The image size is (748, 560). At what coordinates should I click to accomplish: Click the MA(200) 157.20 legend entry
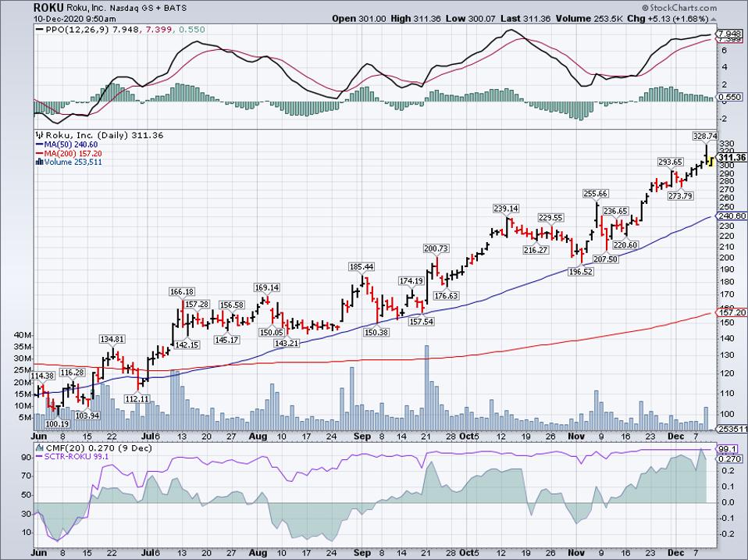click(69, 153)
